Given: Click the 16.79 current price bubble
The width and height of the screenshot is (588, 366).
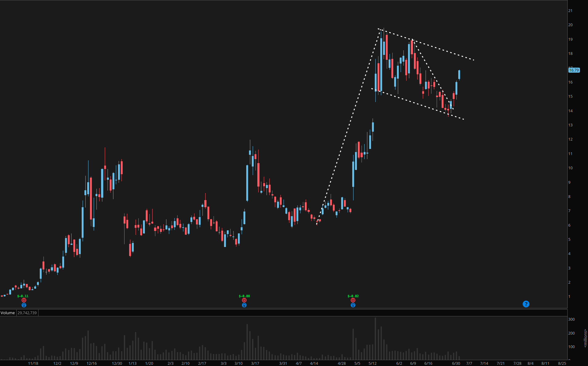Looking at the screenshot, I should pos(574,70).
